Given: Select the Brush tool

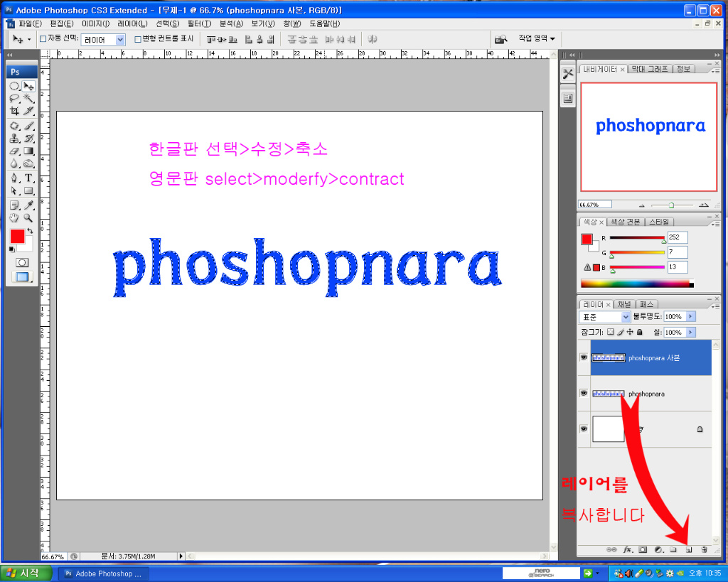Looking at the screenshot, I should 28,126.
